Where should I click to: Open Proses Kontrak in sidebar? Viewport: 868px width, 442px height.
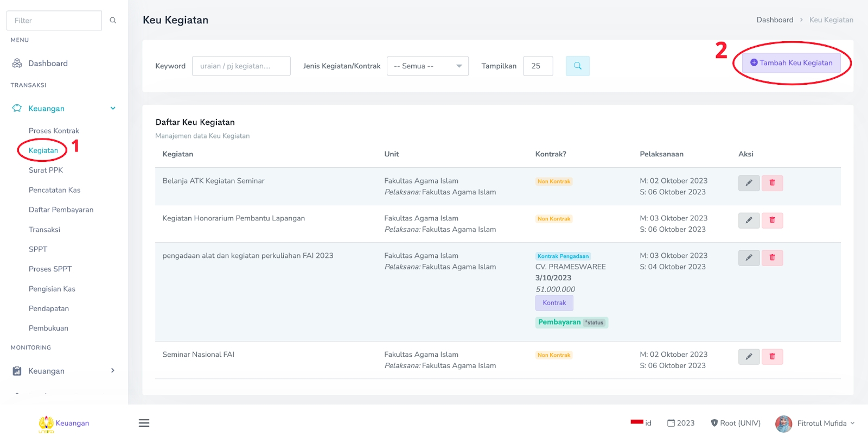(x=54, y=131)
